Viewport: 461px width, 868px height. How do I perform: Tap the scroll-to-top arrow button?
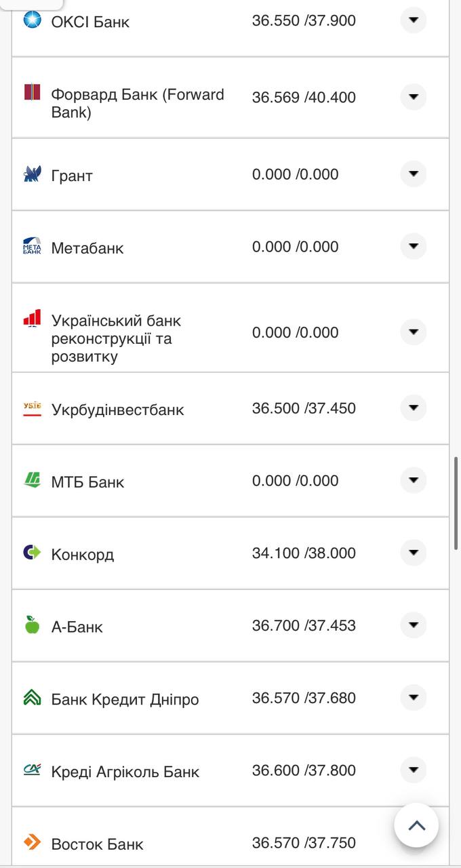416,825
